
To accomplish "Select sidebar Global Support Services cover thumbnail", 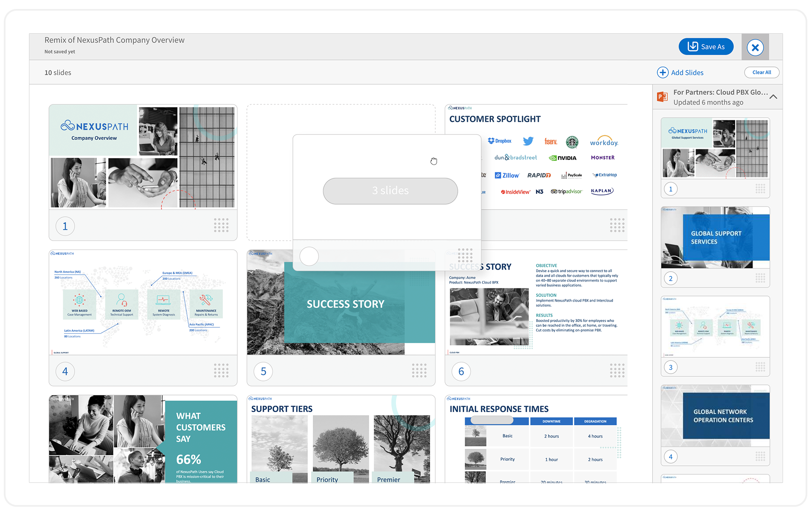I will tap(715, 148).
